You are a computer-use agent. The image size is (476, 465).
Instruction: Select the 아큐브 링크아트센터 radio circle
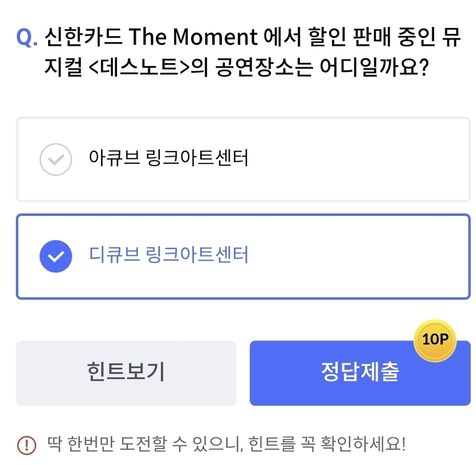(56, 158)
